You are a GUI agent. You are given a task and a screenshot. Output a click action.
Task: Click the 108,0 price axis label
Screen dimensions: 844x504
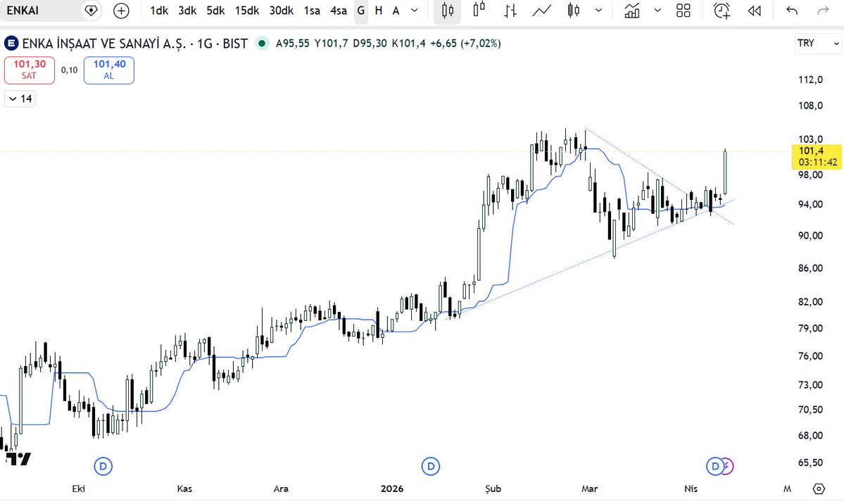[810, 106]
